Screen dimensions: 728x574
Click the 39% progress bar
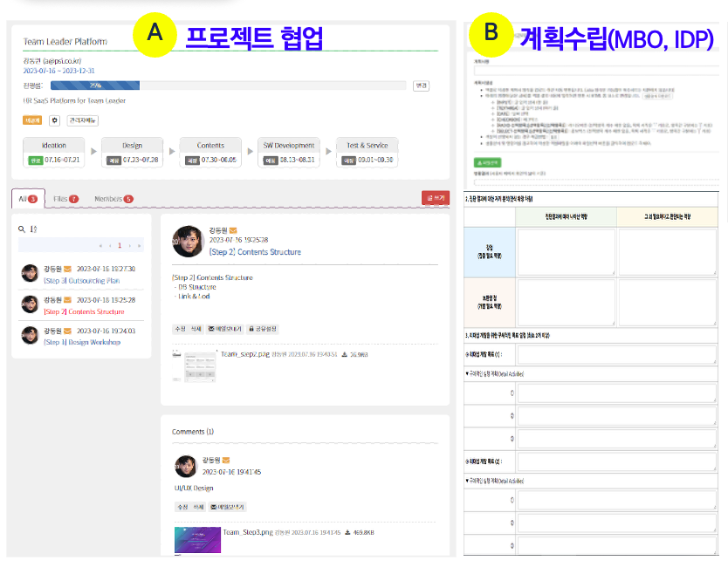[96, 85]
